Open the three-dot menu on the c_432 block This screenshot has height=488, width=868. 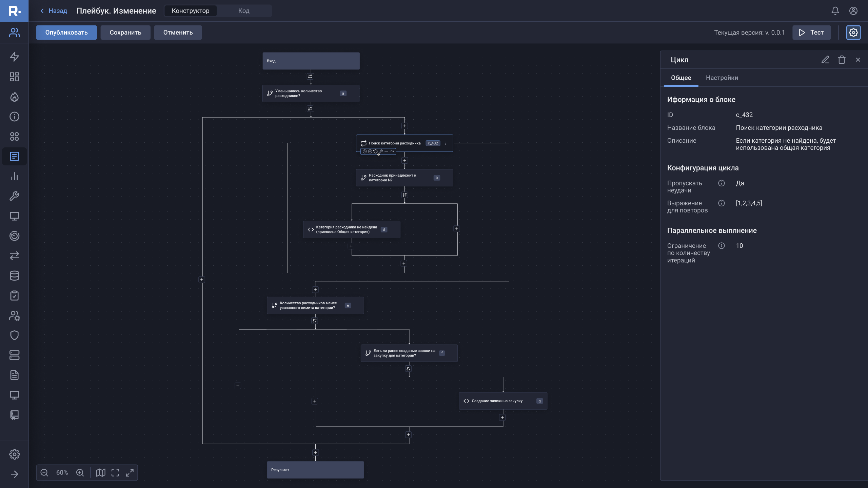446,143
